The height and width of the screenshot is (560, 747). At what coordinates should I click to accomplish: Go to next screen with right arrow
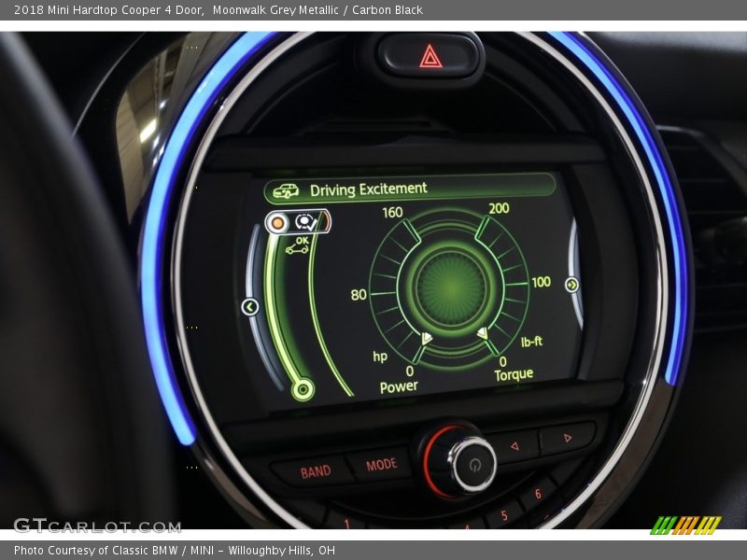pos(571,285)
